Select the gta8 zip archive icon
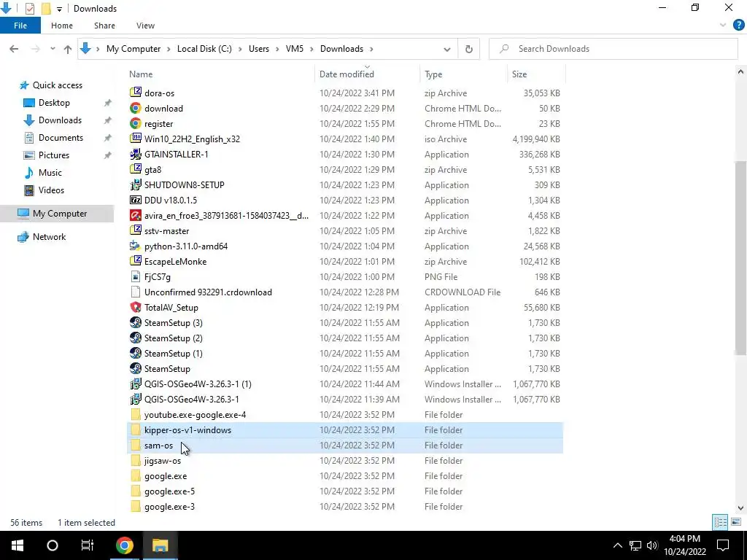The image size is (747, 560). click(x=136, y=169)
